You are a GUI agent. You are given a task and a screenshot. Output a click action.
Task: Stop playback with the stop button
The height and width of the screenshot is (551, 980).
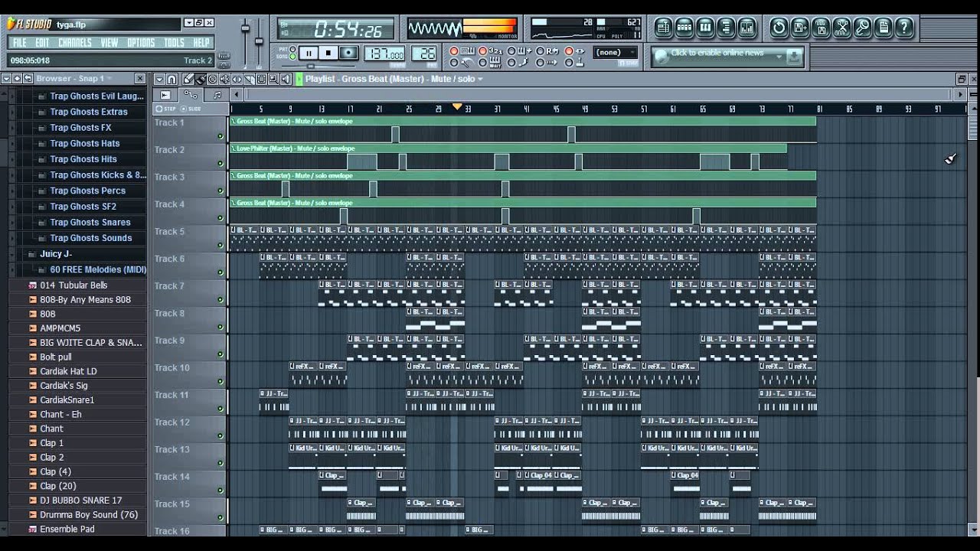(x=328, y=53)
